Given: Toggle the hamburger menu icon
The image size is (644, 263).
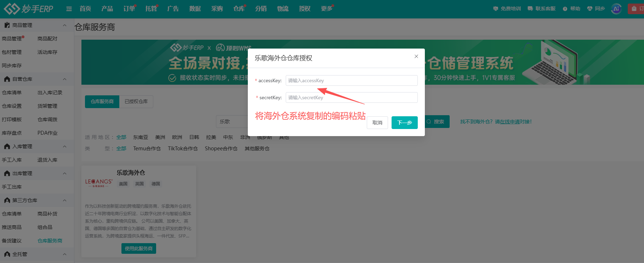Looking at the screenshot, I should (69, 9).
